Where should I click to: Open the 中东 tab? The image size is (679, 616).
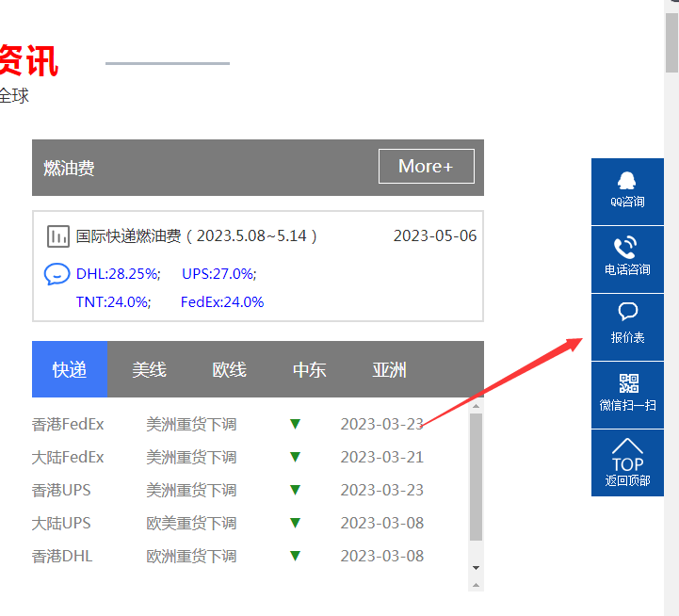click(x=309, y=369)
